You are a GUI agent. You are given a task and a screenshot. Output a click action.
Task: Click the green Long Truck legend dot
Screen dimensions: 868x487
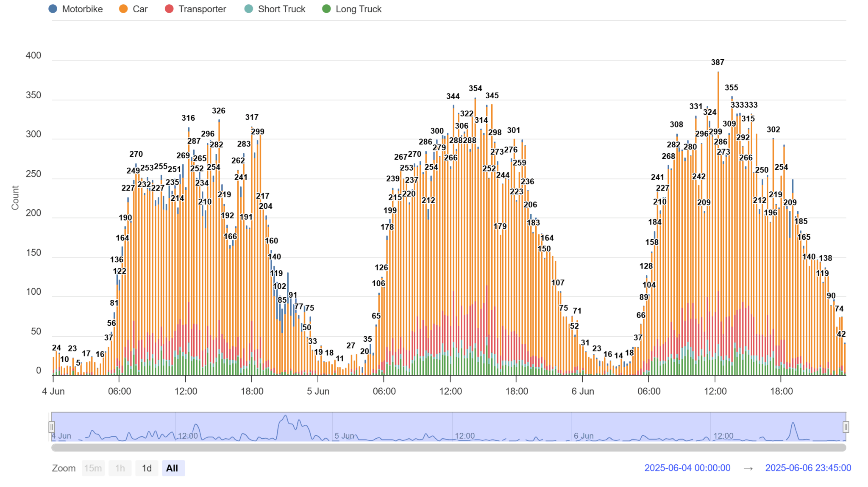pos(326,9)
